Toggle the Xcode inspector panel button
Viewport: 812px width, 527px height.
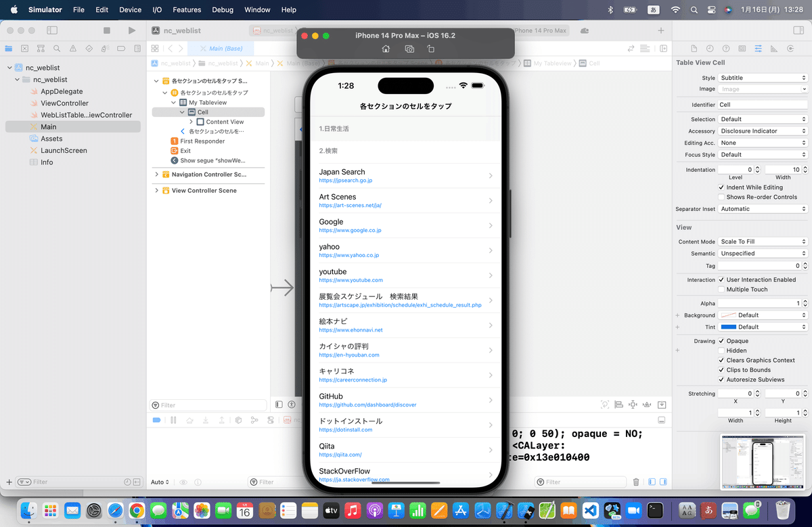(x=798, y=30)
